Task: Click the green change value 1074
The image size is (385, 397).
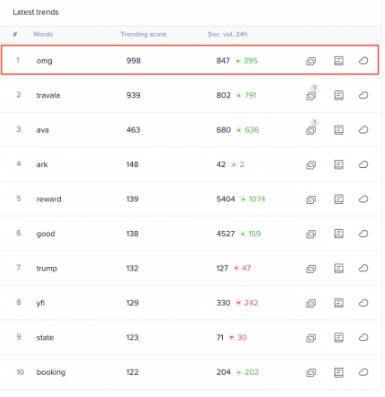Action: pyautogui.click(x=257, y=199)
